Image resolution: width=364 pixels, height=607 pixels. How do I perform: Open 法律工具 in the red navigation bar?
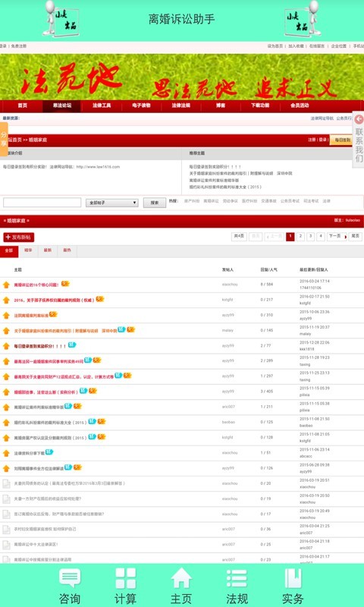(x=102, y=105)
